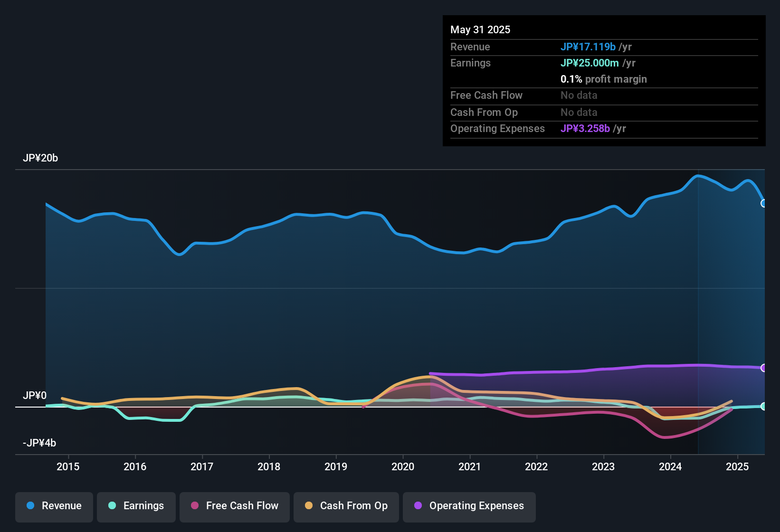This screenshot has width=780, height=532.
Task: Select the 2015 x-axis label
Action: (68, 466)
